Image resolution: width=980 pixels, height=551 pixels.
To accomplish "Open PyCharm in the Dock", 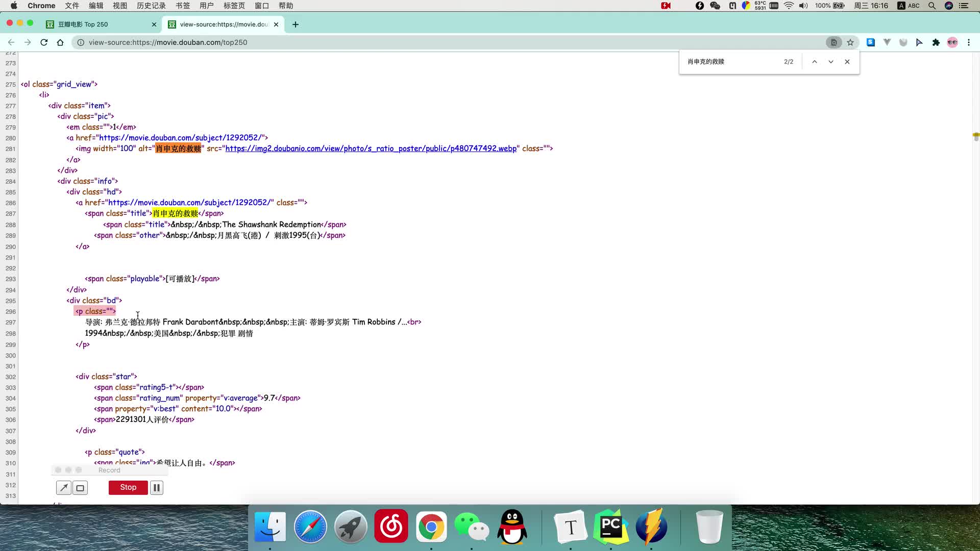I will click(611, 527).
